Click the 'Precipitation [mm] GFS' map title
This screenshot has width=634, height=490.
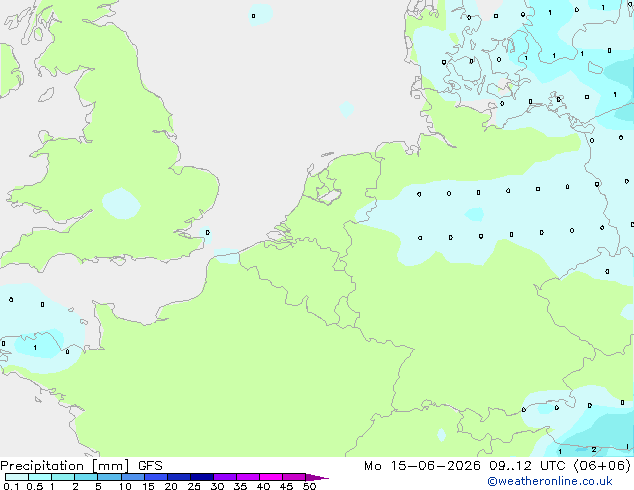click(81, 466)
